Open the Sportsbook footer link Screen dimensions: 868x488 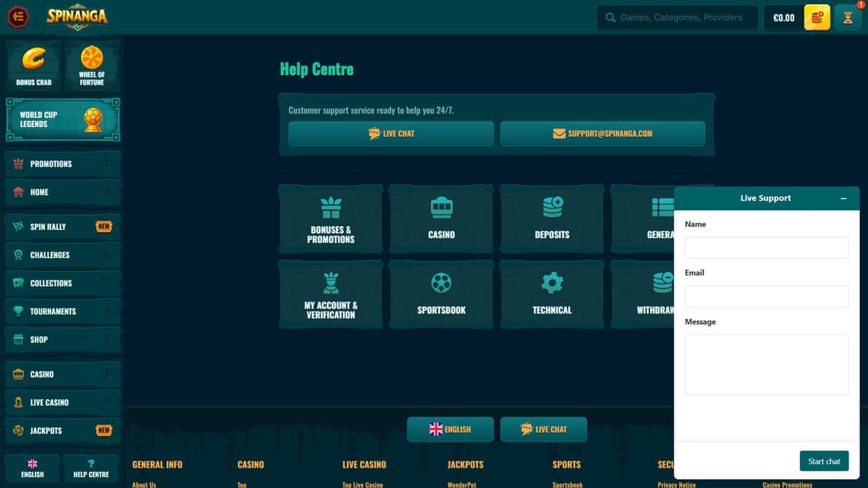(567, 484)
